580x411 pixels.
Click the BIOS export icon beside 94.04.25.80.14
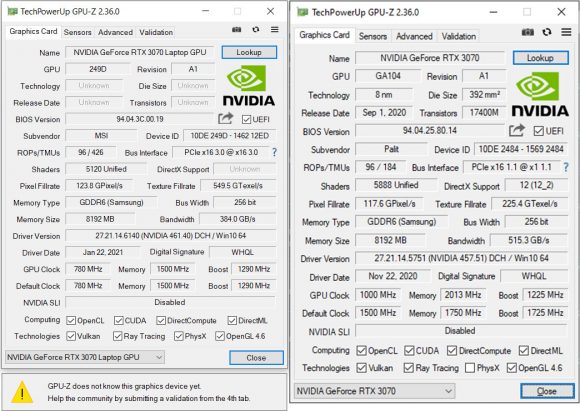click(x=517, y=131)
